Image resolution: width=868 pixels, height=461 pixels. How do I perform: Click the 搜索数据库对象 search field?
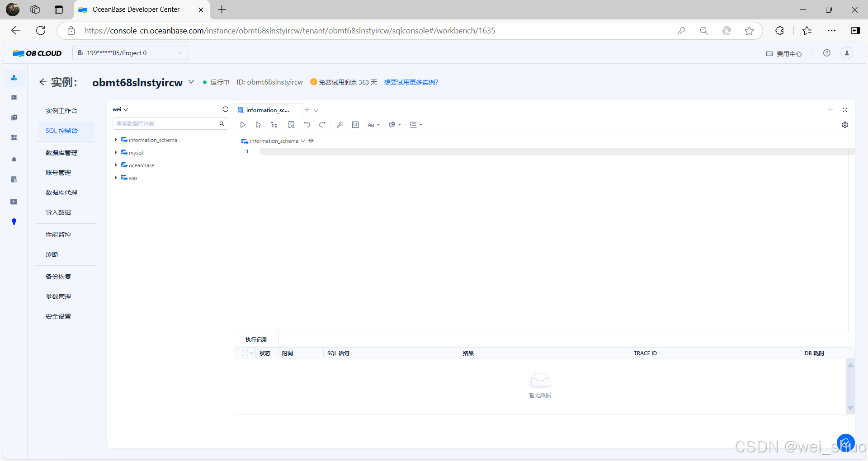point(165,123)
